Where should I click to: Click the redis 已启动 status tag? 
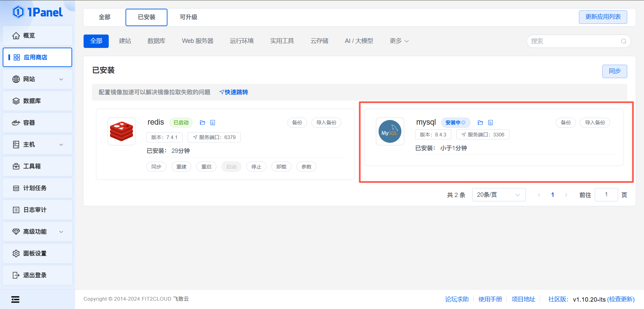click(x=181, y=123)
